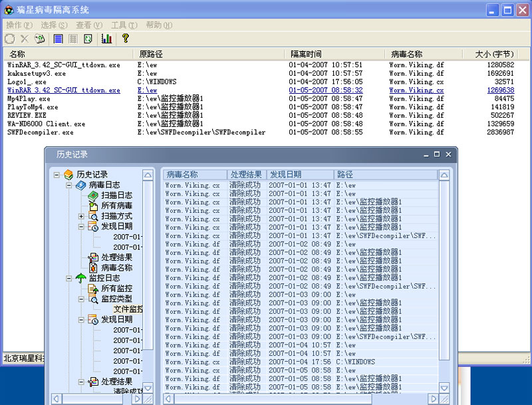
Task: Collapse the 病毒日志 tree node
Action: (x=69, y=186)
